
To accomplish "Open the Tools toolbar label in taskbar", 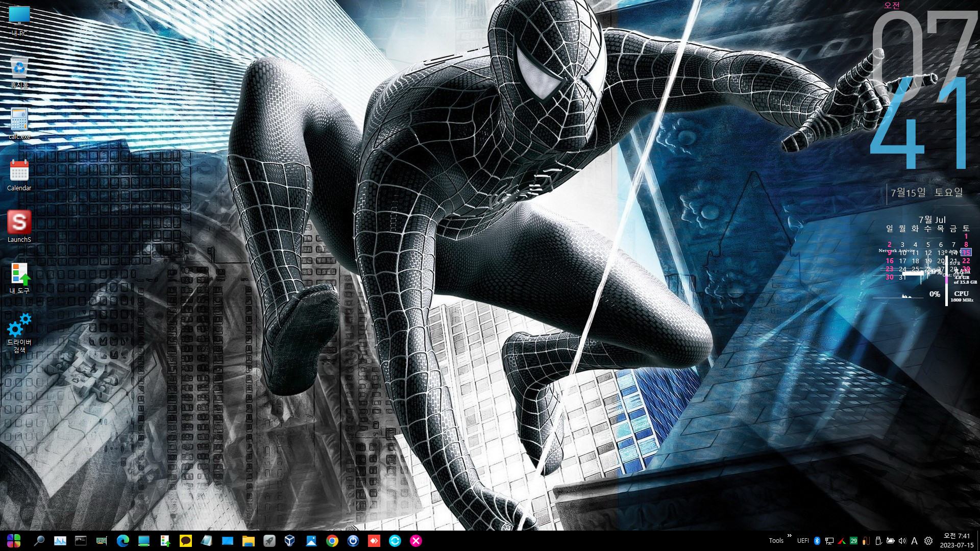I will (776, 541).
